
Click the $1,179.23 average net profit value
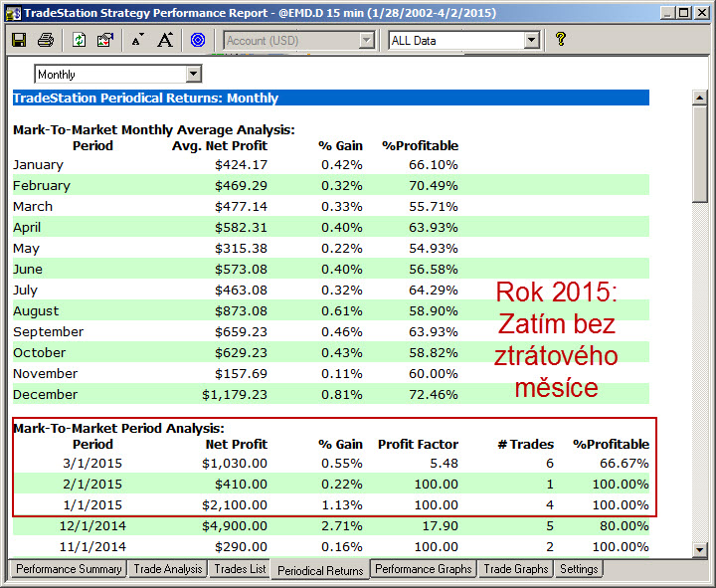click(235, 394)
